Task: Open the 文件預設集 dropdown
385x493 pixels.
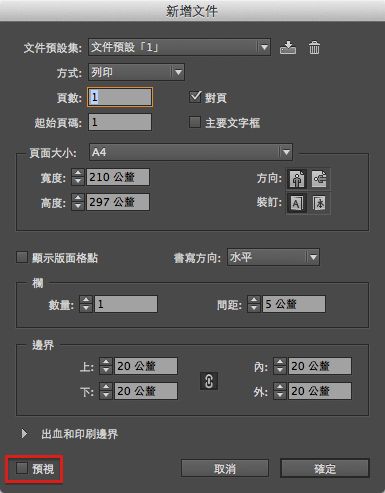Action: [179, 47]
